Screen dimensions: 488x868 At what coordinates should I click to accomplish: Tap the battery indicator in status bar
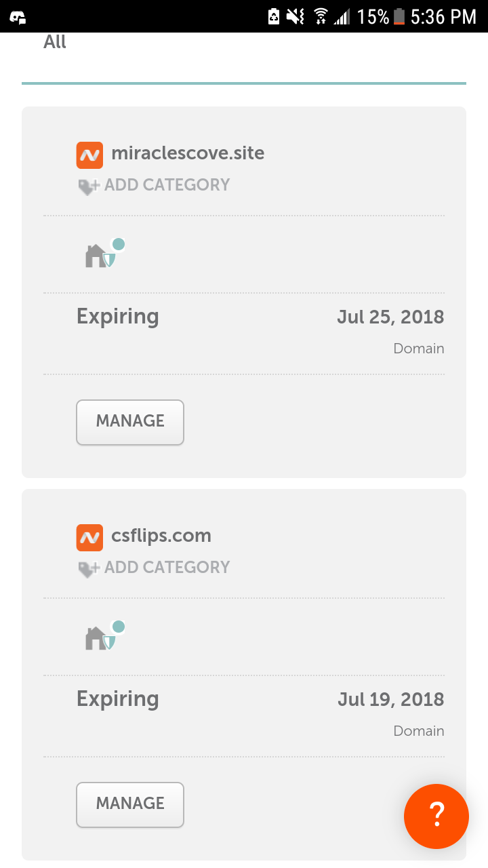(399, 16)
